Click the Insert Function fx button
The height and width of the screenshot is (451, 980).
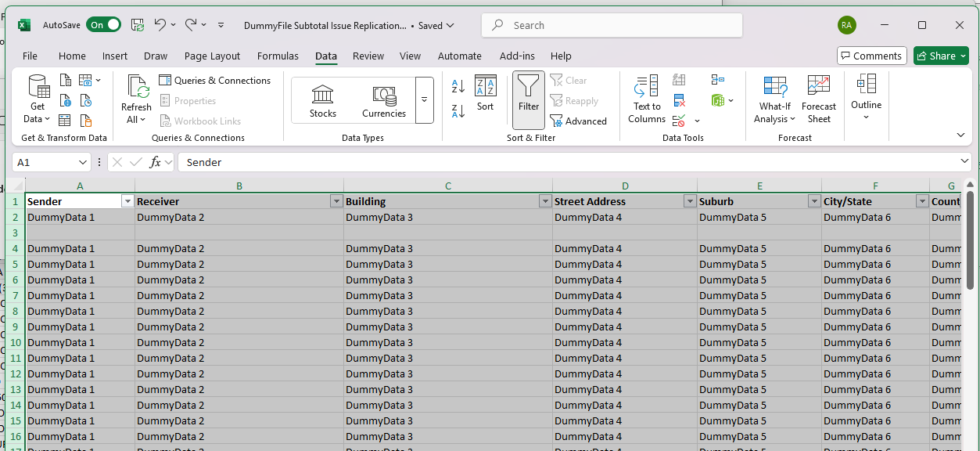(x=155, y=162)
